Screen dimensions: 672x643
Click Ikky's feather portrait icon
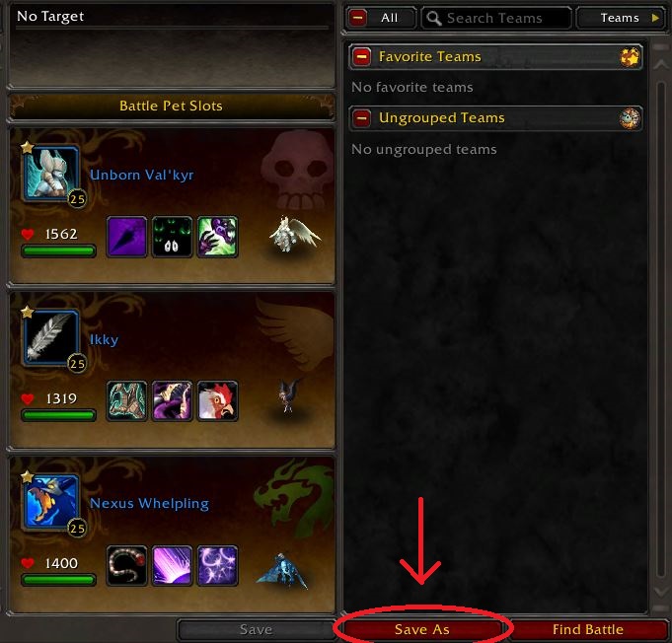tap(51, 338)
